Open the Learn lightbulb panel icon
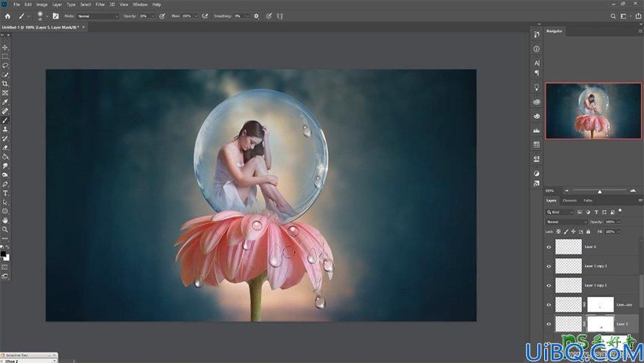 (x=537, y=87)
